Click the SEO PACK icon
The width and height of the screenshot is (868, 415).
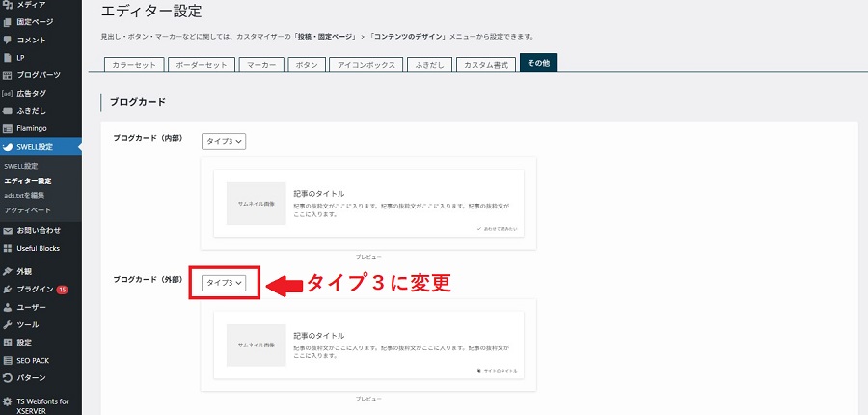tap(7, 360)
